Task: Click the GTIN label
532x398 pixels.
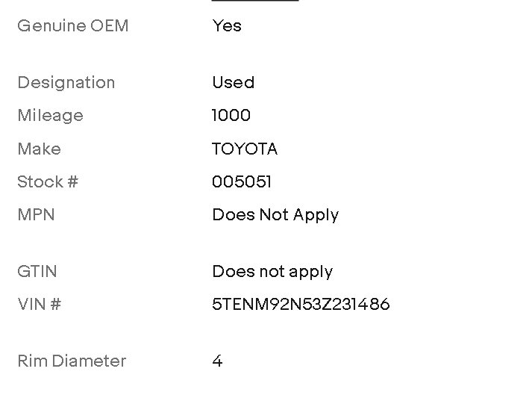Action: [37, 272]
